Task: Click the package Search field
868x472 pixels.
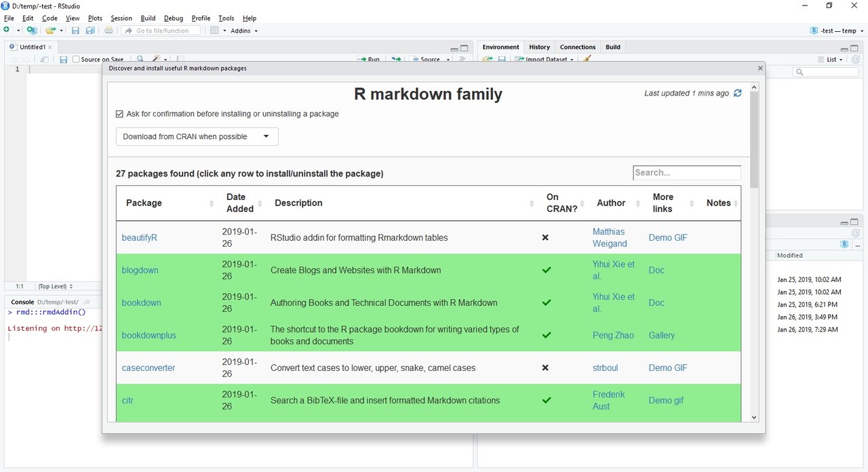Action: tap(686, 173)
